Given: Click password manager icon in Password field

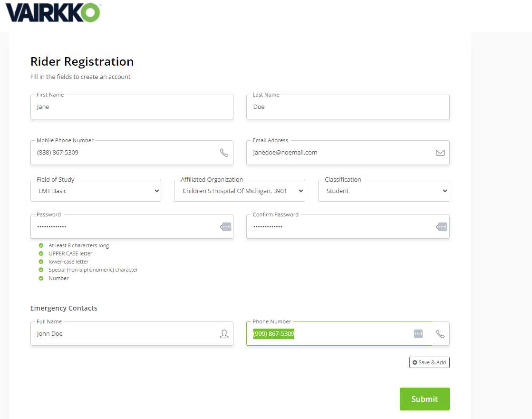Looking at the screenshot, I should [x=226, y=227].
